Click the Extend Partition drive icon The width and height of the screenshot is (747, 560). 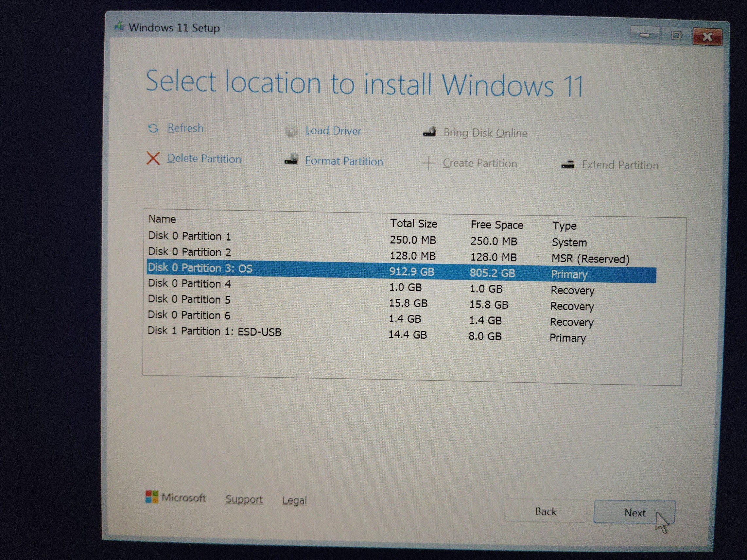click(568, 165)
